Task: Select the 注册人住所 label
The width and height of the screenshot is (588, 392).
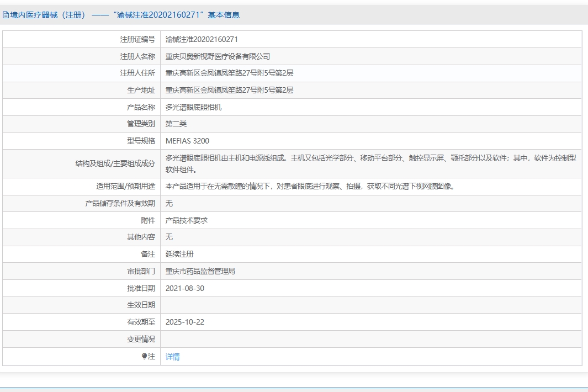Action: coord(137,73)
